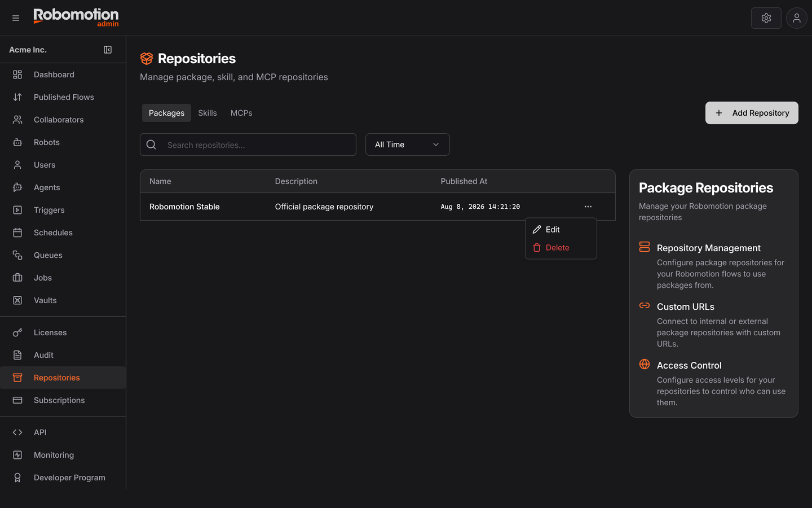Click the Schedules calendar icon
The width and height of the screenshot is (812, 508).
tap(17, 233)
